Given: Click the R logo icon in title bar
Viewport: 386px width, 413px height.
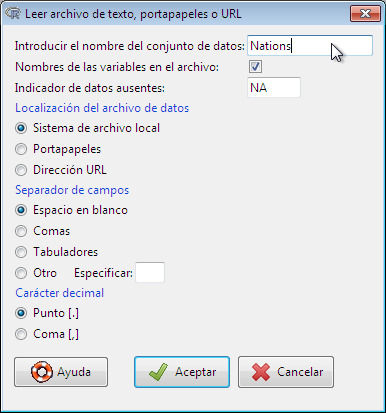Looking at the screenshot, I should tap(13, 14).
